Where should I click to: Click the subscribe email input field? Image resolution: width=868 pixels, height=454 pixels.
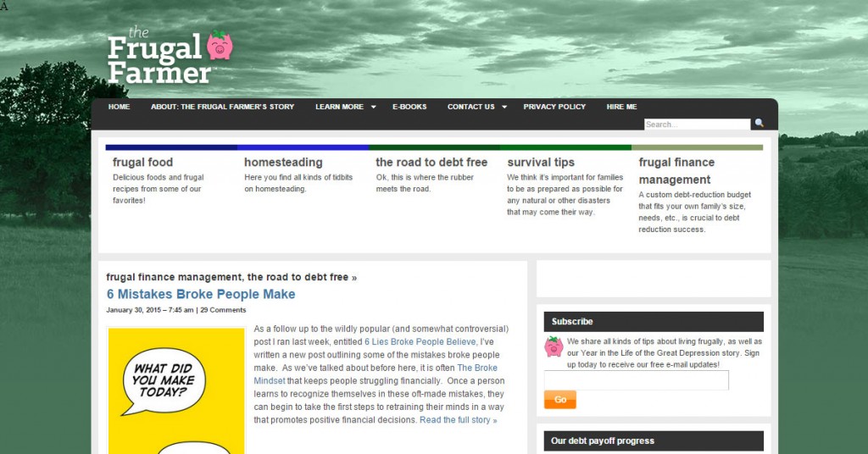636,380
